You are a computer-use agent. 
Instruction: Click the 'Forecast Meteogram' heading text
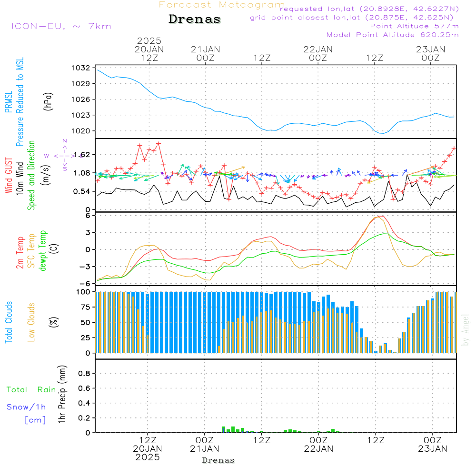[222, 5]
